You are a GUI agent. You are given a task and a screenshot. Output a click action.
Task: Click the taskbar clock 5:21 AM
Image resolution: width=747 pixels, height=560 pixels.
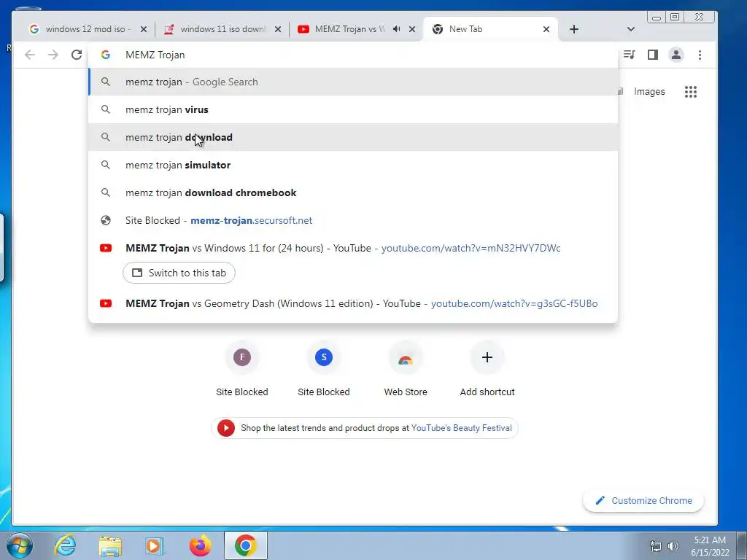click(710, 540)
